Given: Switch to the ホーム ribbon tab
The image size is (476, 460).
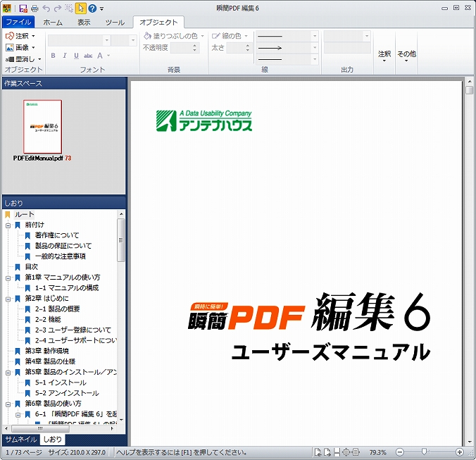Looking at the screenshot, I should pyautogui.click(x=53, y=22).
